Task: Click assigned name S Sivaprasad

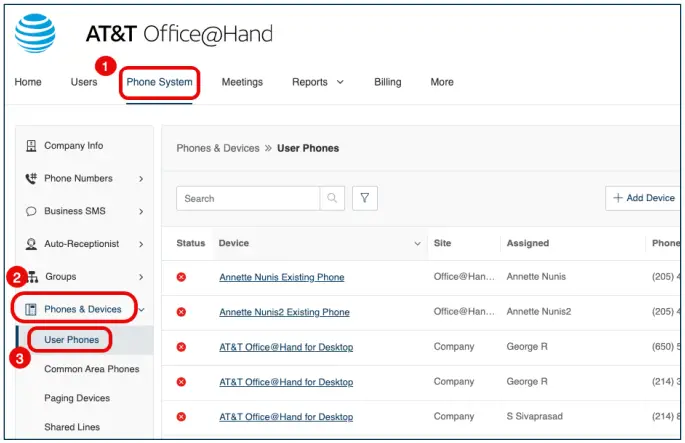Action: [535, 416]
